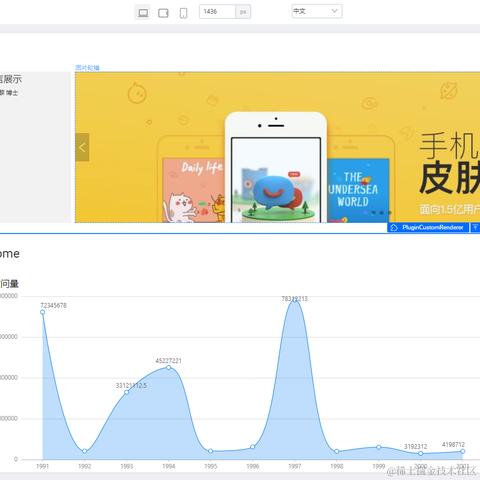Select the PluginCustomRenderer component tag
This screenshot has height=480, width=480.
pyautogui.click(x=428, y=227)
